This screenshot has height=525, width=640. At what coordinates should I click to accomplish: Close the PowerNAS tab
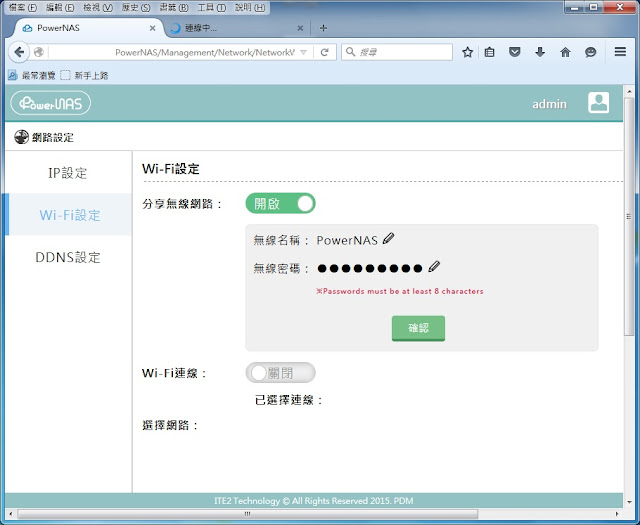click(152, 28)
